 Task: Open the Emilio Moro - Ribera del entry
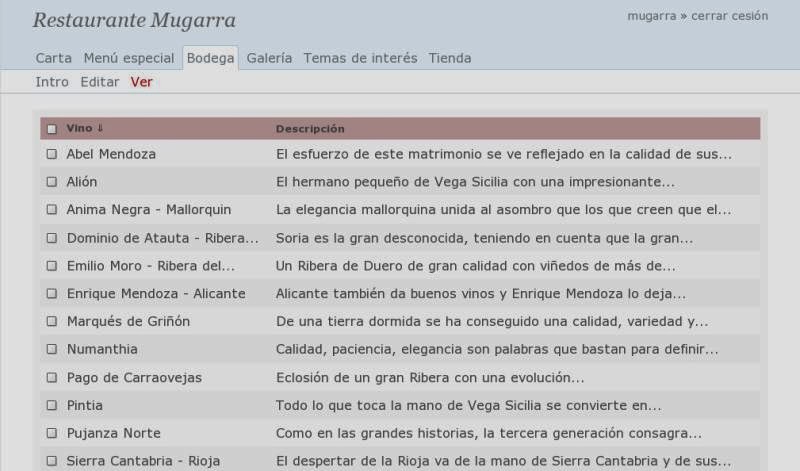[x=151, y=266]
